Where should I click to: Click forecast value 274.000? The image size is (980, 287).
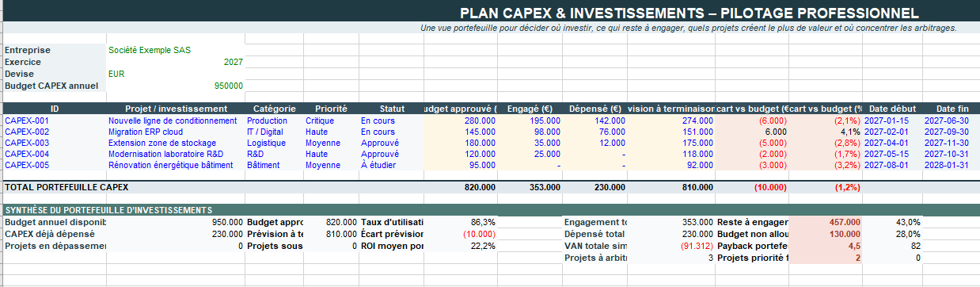point(671,121)
